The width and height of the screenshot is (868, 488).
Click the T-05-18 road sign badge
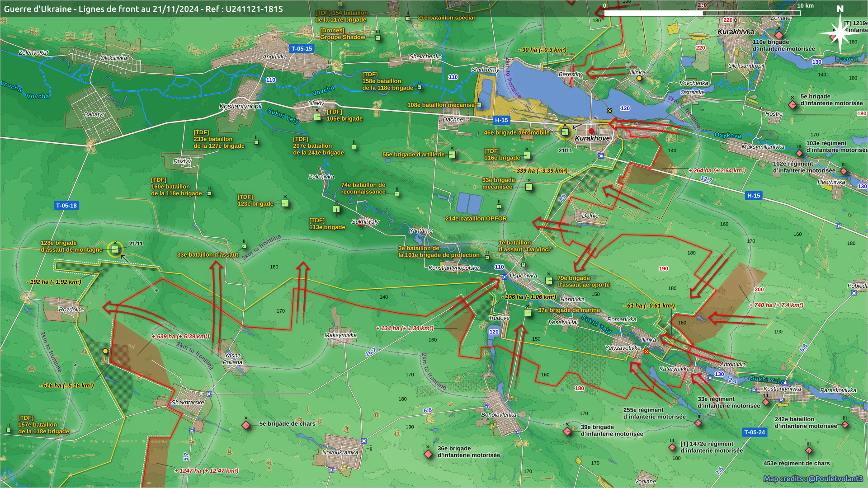click(66, 206)
